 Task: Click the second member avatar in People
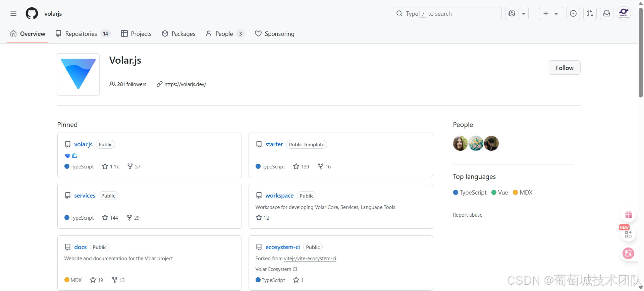[x=476, y=143]
